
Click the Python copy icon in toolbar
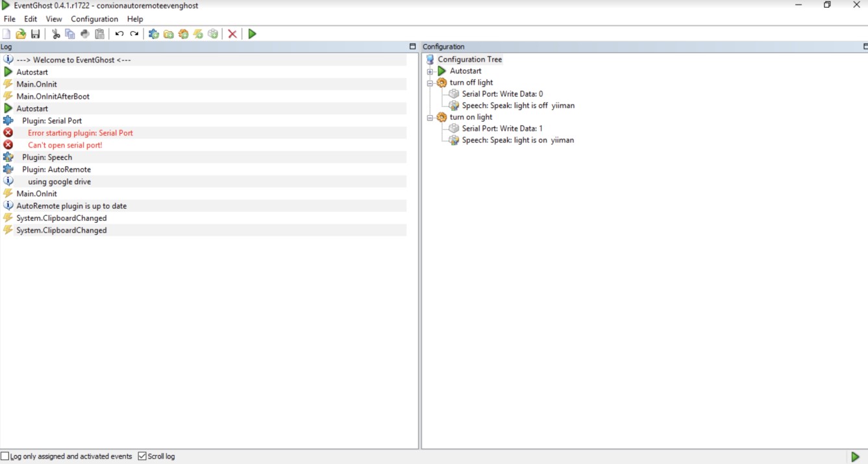click(x=85, y=34)
